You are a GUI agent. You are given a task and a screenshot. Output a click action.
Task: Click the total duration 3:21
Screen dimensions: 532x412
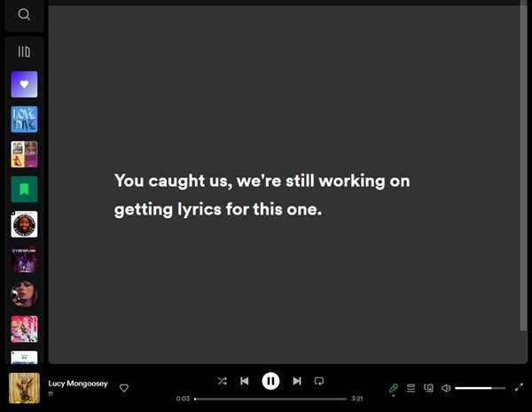pos(357,399)
